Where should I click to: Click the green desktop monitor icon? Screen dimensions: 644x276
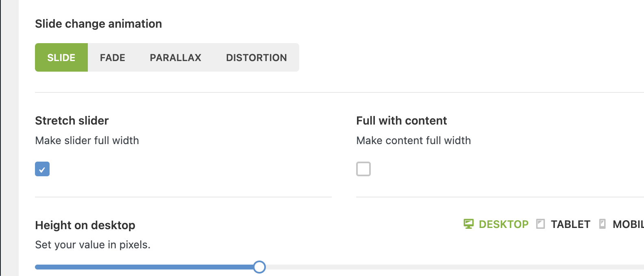pos(468,224)
